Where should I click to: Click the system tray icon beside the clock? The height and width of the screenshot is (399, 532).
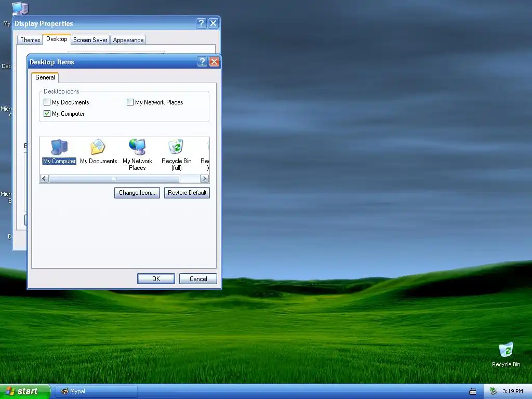coord(494,391)
